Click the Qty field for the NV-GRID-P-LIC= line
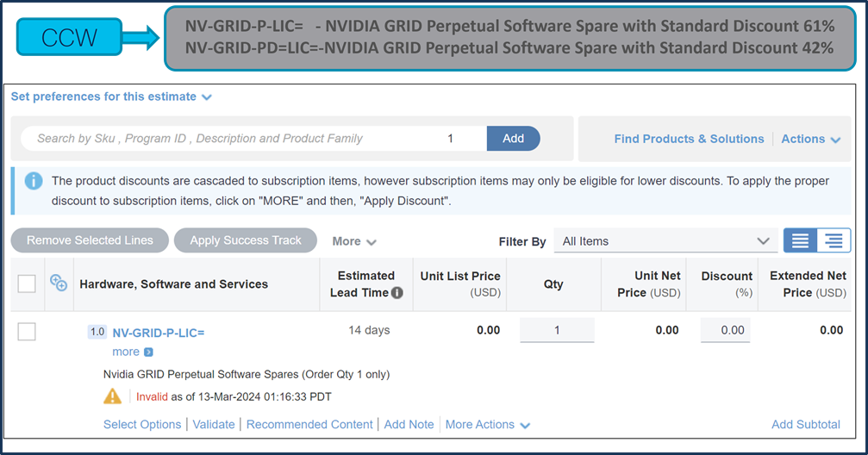Image resolution: width=868 pixels, height=455 pixels. coord(557,330)
